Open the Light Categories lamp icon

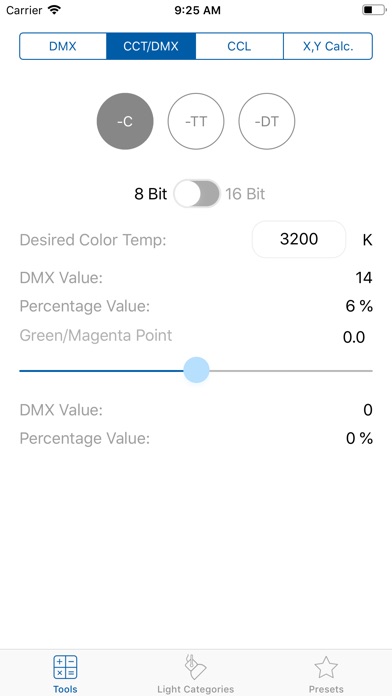[195, 667]
